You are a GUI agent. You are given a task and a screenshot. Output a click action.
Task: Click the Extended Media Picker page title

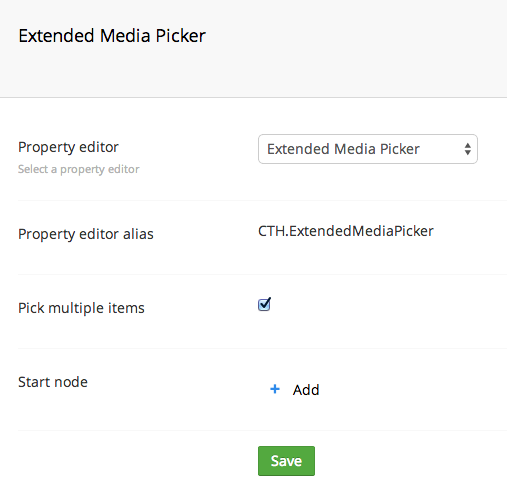click(112, 36)
